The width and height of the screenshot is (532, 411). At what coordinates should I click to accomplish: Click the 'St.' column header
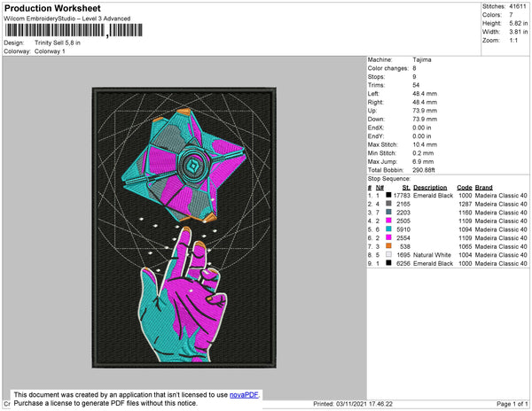point(406,188)
